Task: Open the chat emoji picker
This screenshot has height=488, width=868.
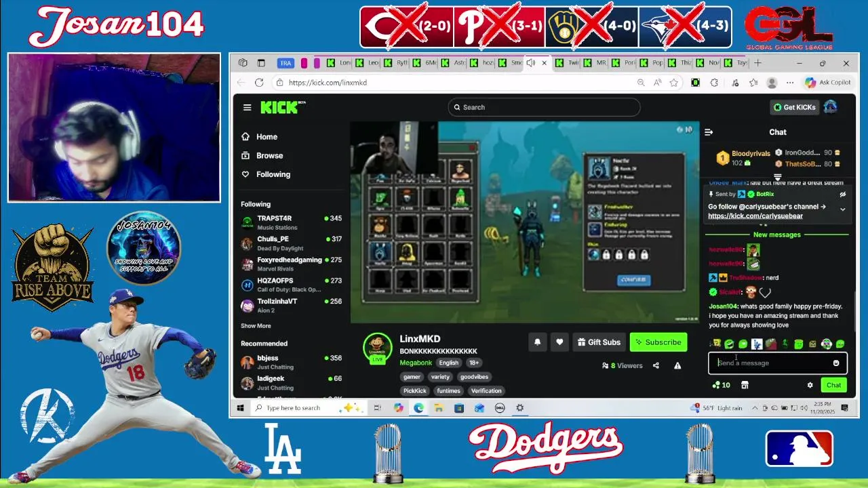Action: [x=836, y=363]
